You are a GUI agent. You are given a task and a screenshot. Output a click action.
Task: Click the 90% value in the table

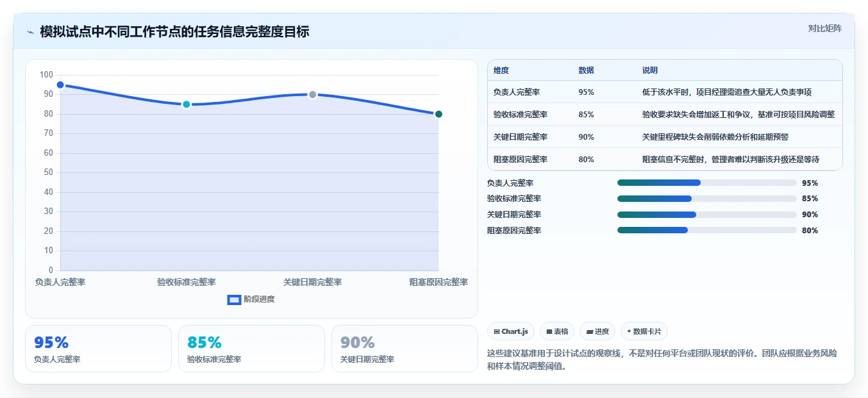tap(586, 137)
